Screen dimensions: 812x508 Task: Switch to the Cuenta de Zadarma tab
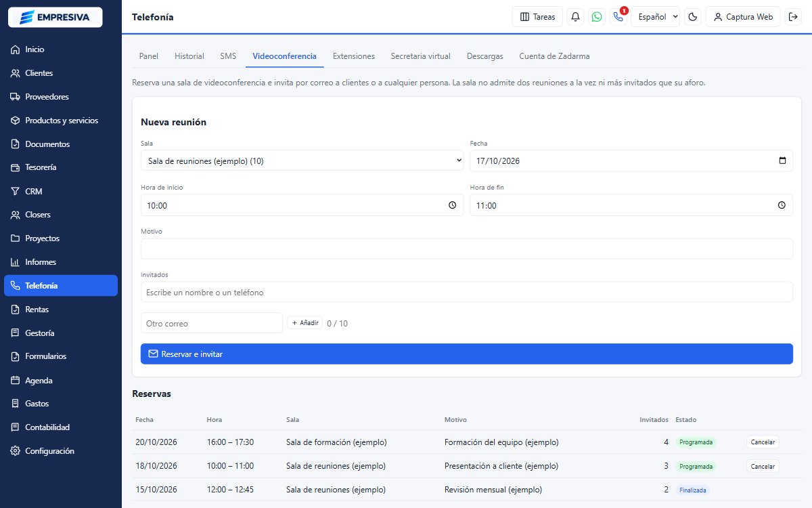pos(554,56)
